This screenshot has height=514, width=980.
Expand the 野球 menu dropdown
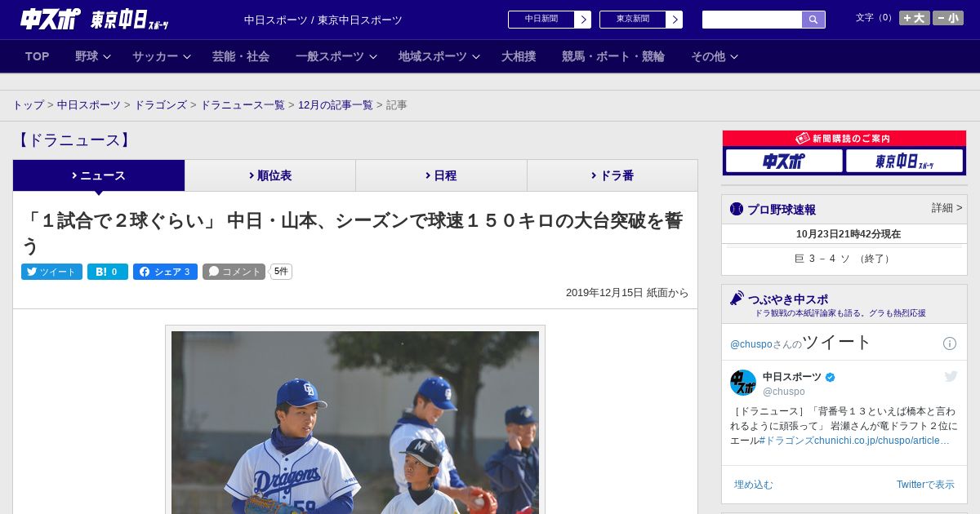(x=93, y=56)
